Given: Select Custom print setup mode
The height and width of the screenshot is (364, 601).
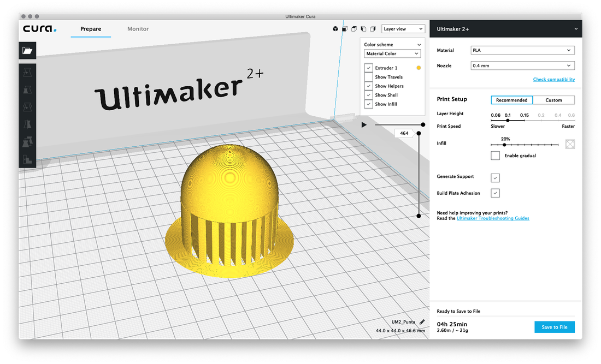Looking at the screenshot, I should click(x=553, y=100).
